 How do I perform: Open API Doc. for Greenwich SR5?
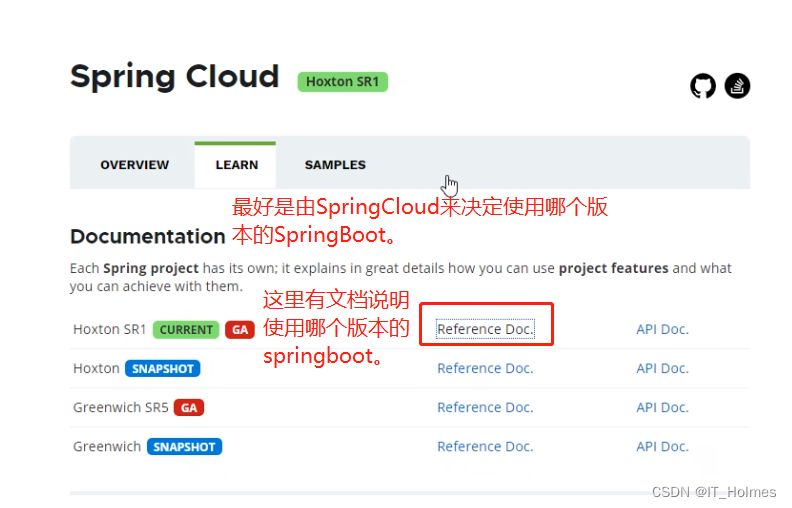(662, 407)
